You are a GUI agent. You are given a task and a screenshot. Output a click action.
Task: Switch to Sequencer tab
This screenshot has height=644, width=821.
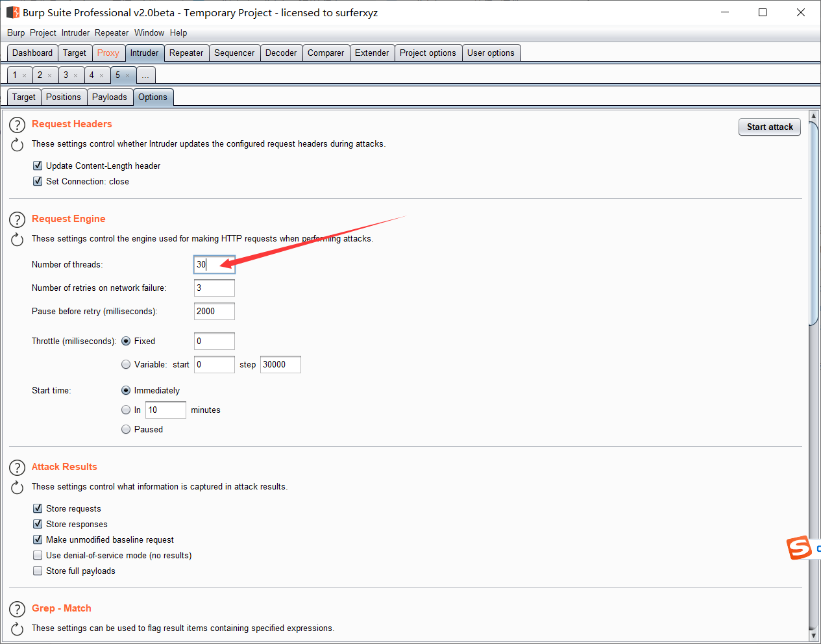coord(234,53)
